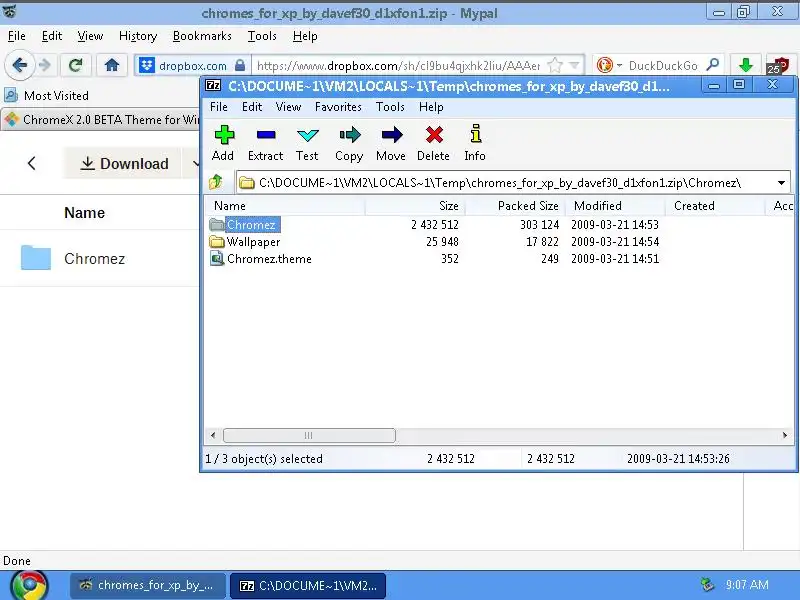Click the Dropbox site identity icon
Screen dimensions: 800x600
pos(147,65)
